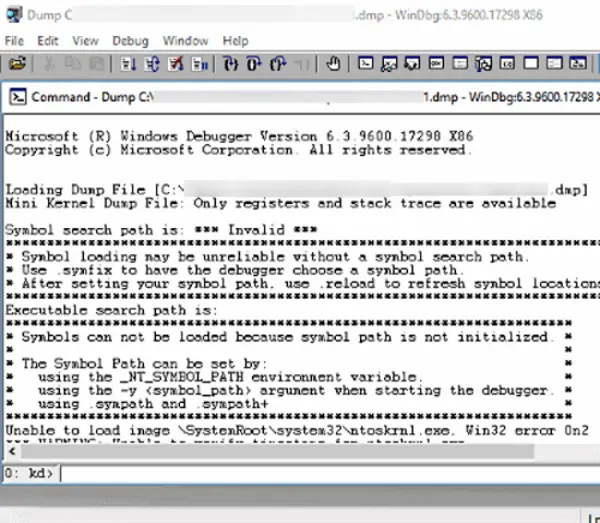The height and width of the screenshot is (523, 600).
Task: Open the Watch window toolbar icon
Action: (389, 64)
